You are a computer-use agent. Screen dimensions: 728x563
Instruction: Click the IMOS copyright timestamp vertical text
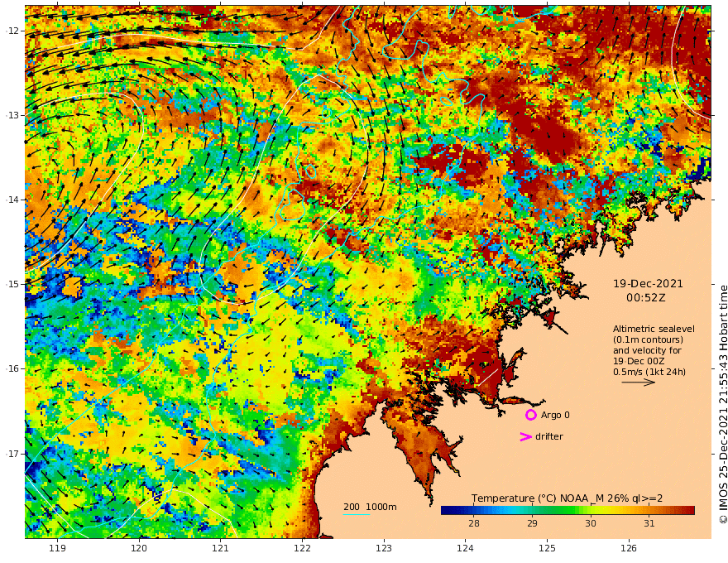point(723,405)
